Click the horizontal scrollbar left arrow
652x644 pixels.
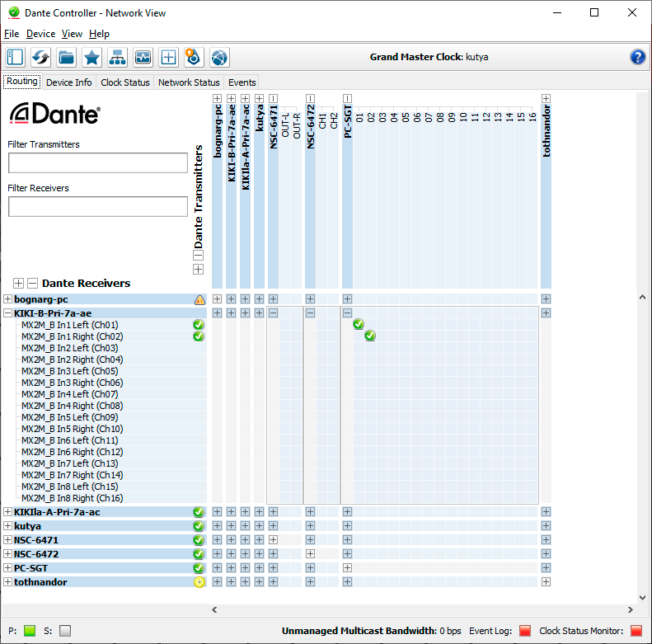pyautogui.click(x=214, y=610)
